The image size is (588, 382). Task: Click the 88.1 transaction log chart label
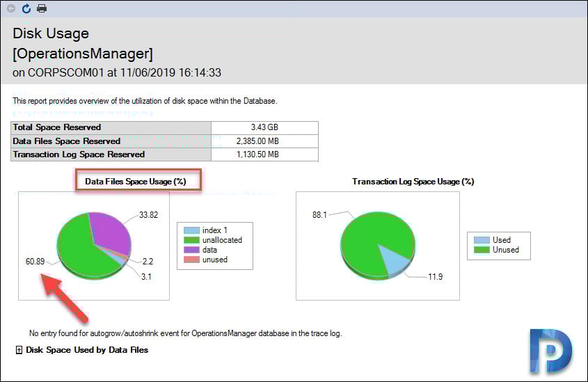(x=319, y=215)
